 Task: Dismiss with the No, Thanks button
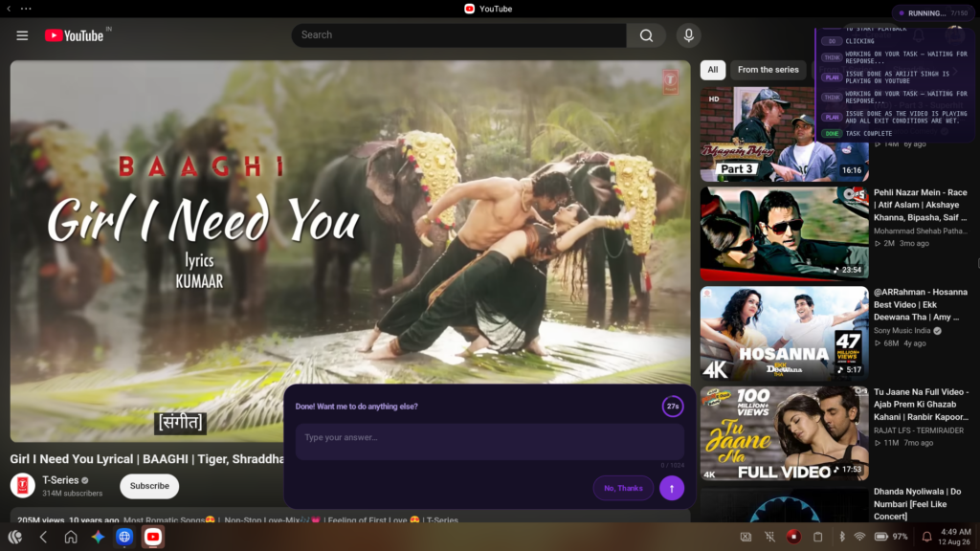coord(623,488)
